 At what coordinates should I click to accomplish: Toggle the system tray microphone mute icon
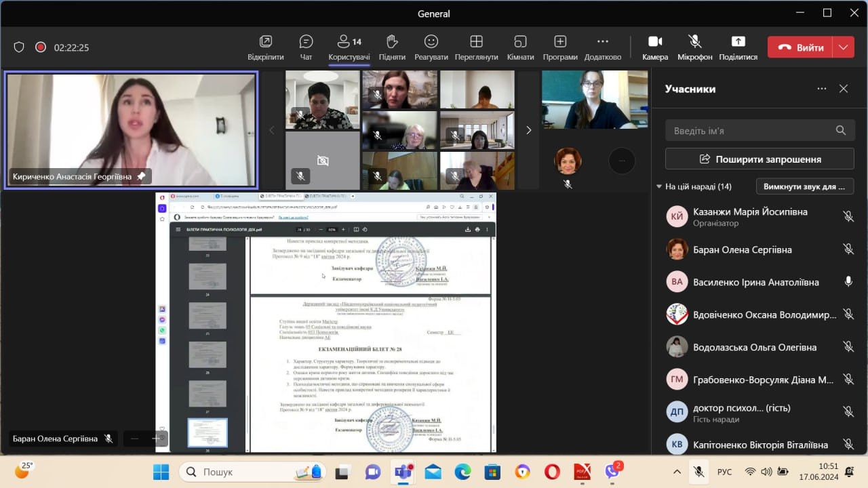(x=698, y=472)
